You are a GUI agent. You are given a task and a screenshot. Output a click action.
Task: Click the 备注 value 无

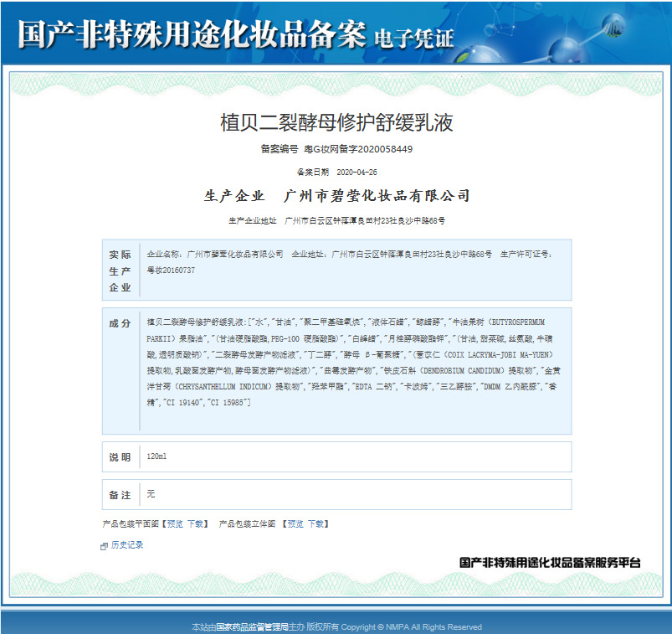coord(151,494)
